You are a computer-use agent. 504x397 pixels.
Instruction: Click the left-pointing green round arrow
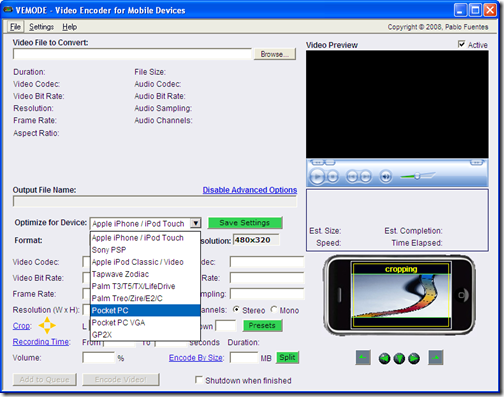pos(384,358)
